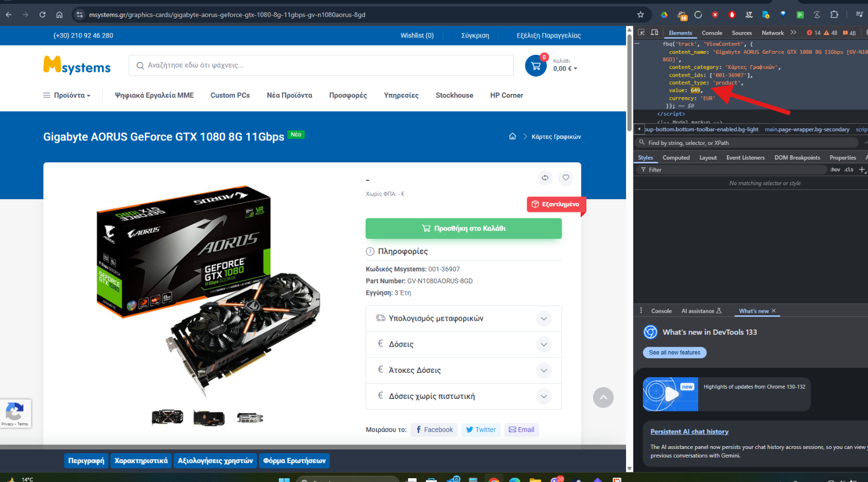
Task: Click the DevTools Find by string field
Action: 746,143
